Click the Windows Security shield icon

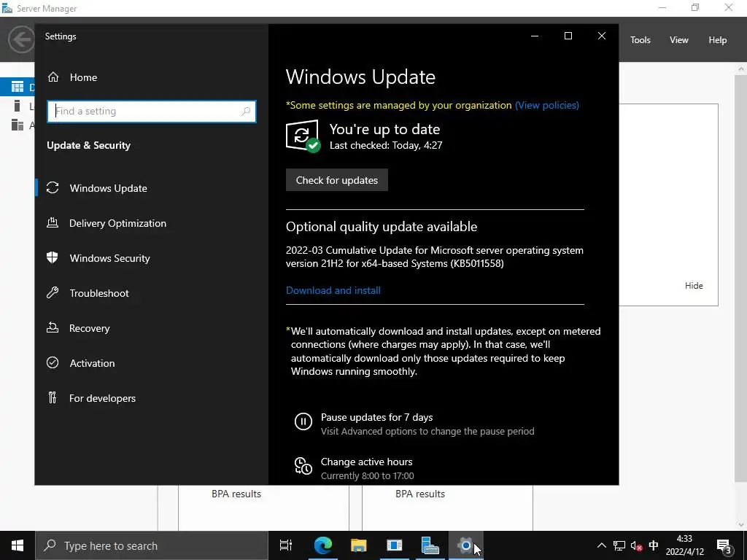click(x=53, y=258)
